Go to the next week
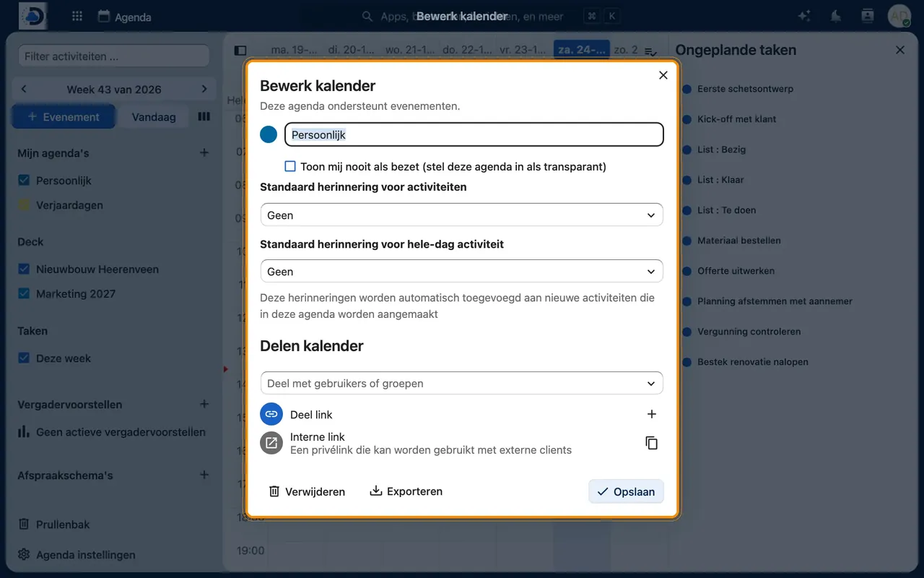This screenshot has width=924, height=578. (204, 89)
